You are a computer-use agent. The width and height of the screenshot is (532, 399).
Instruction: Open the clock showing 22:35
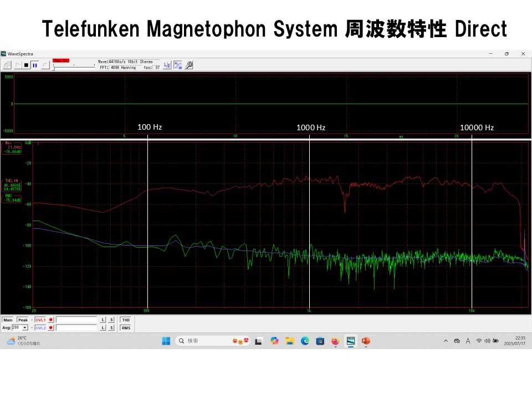click(515, 341)
